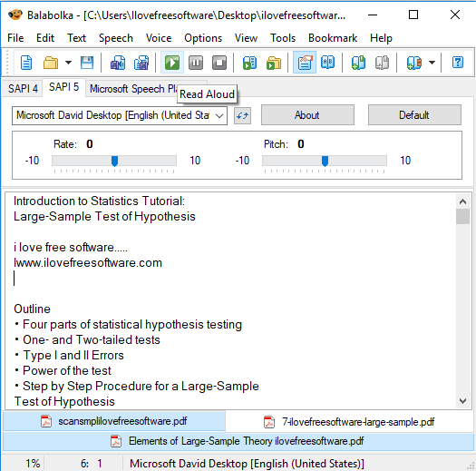Open the Speech menu
The image size is (476, 471).
[x=116, y=38]
